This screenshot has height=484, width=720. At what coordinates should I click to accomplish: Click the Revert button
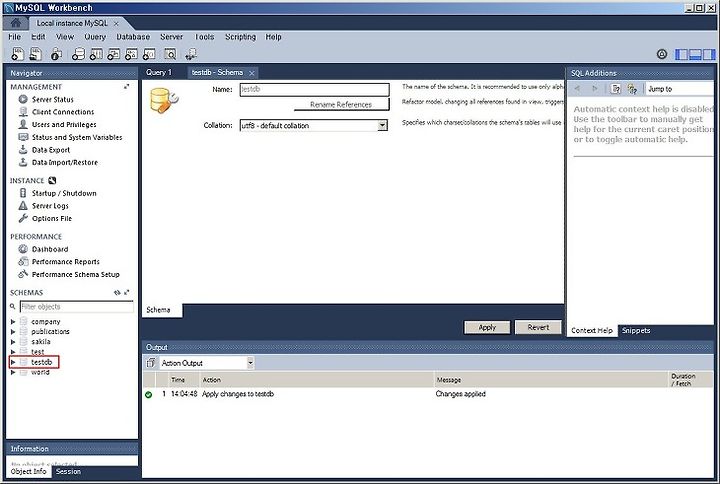point(538,327)
